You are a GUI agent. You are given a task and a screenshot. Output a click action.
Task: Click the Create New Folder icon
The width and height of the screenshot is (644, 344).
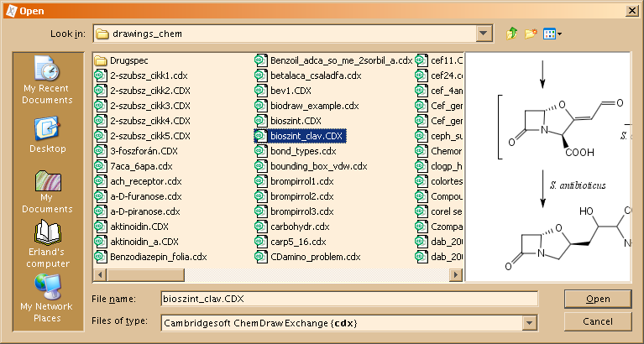click(531, 34)
